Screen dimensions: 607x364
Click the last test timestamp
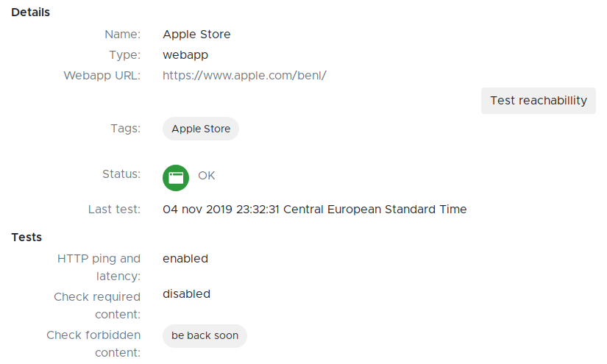pyautogui.click(x=314, y=209)
